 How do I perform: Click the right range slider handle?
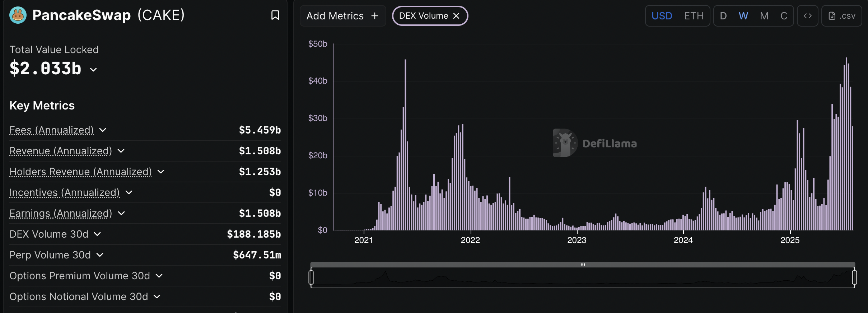point(854,277)
